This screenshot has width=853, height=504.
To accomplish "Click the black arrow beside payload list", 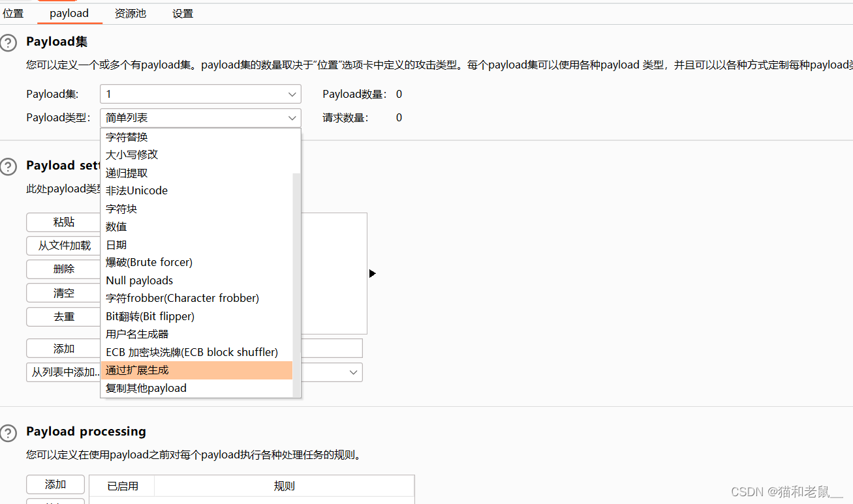I will click(x=372, y=273).
